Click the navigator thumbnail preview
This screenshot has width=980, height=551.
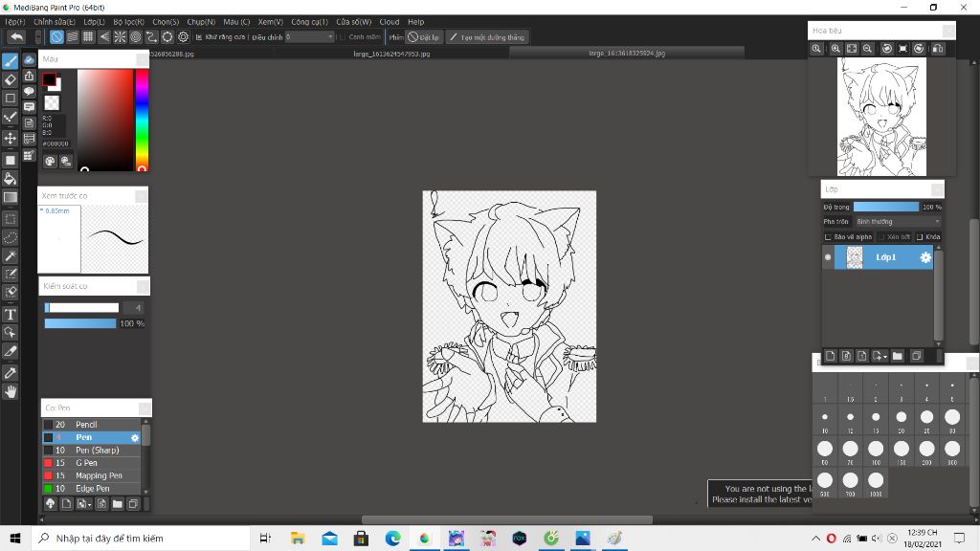pyautogui.click(x=881, y=117)
